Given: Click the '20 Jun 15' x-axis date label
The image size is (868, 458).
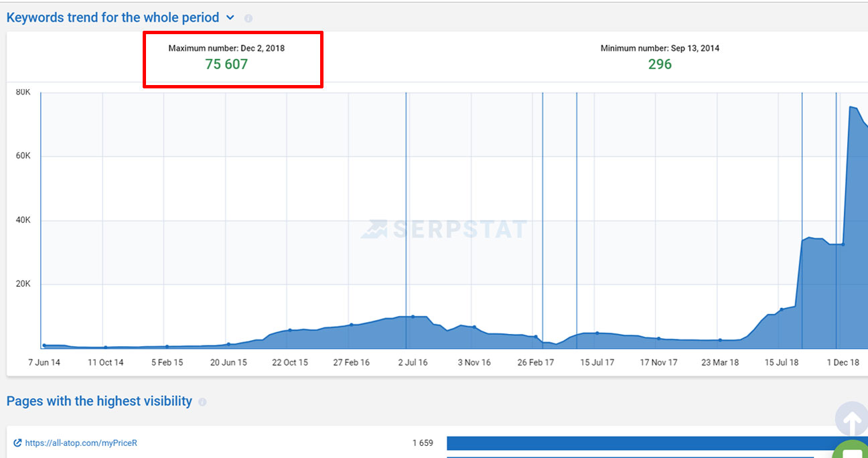Looking at the screenshot, I should tap(228, 362).
